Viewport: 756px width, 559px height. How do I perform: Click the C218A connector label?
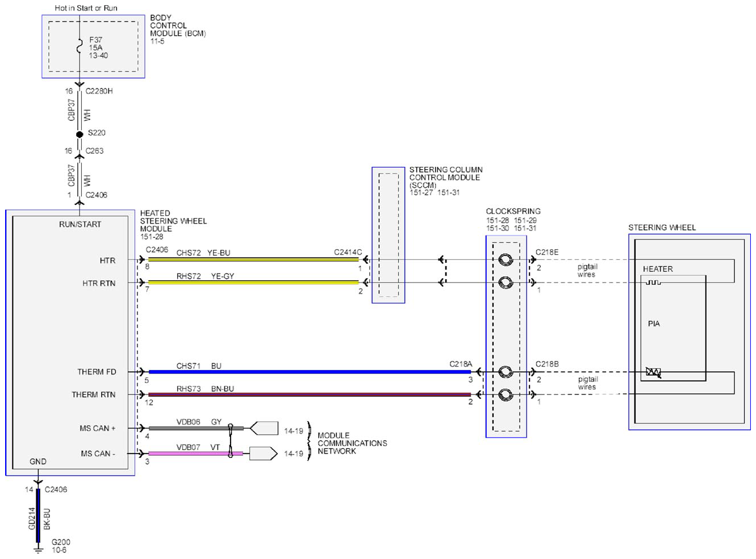461,364
